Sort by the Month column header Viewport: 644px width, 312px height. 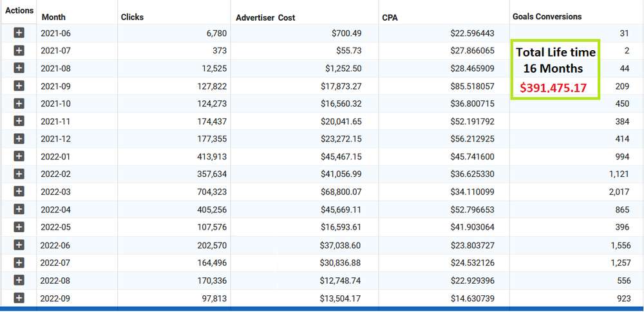coord(53,17)
